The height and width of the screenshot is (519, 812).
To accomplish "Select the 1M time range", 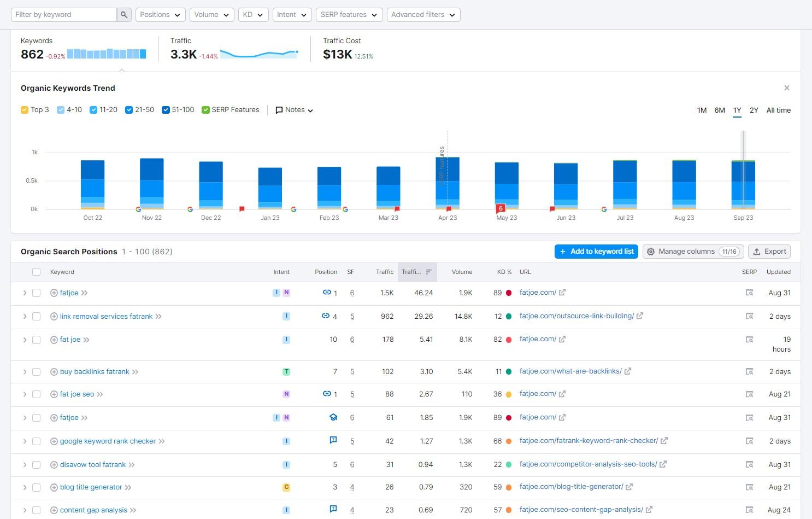I will coord(702,110).
